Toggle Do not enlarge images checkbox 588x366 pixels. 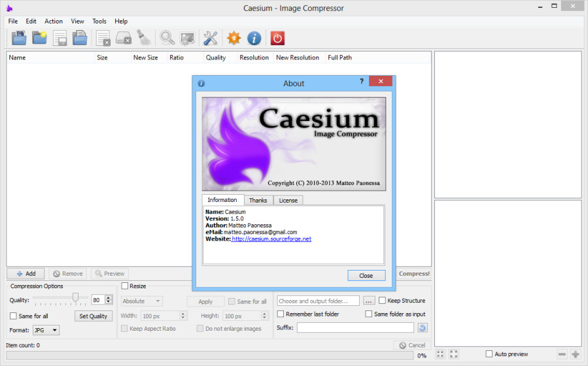[200, 329]
